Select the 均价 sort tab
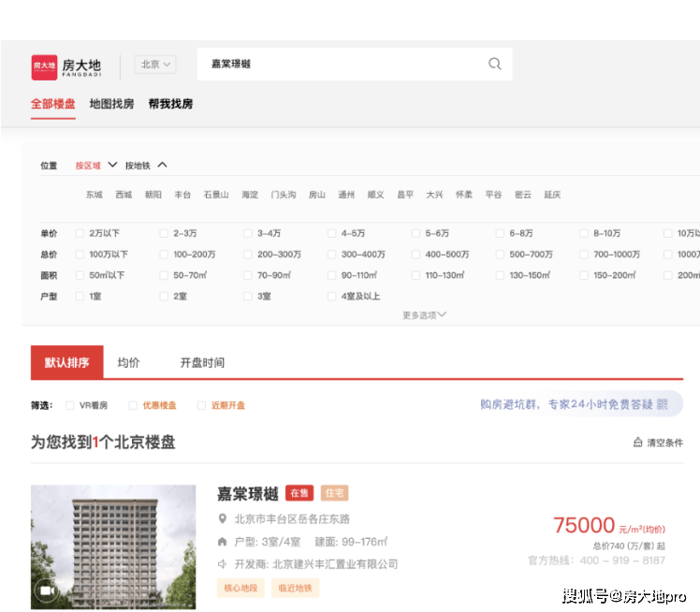The image size is (700, 612). pos(128,362)
